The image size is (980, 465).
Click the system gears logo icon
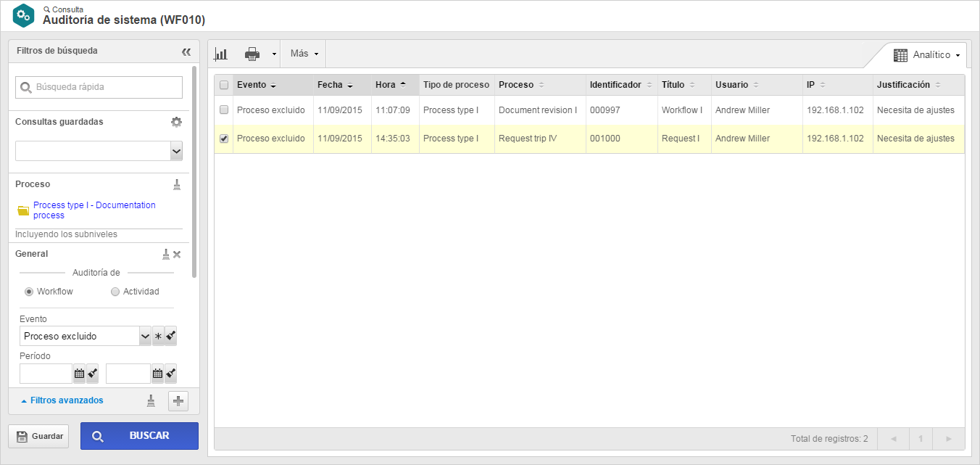click(x=23, y=15)
